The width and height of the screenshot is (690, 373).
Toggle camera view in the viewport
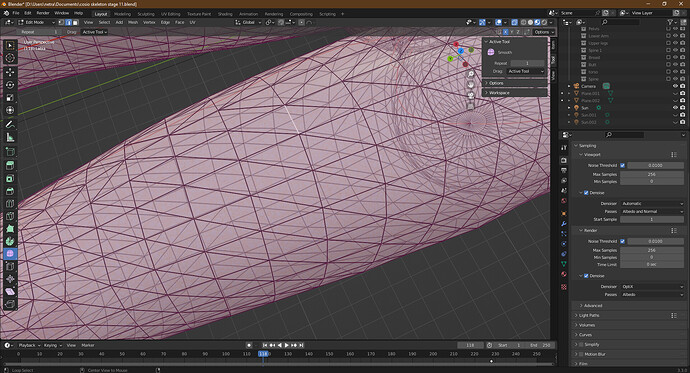coord(470,95)
